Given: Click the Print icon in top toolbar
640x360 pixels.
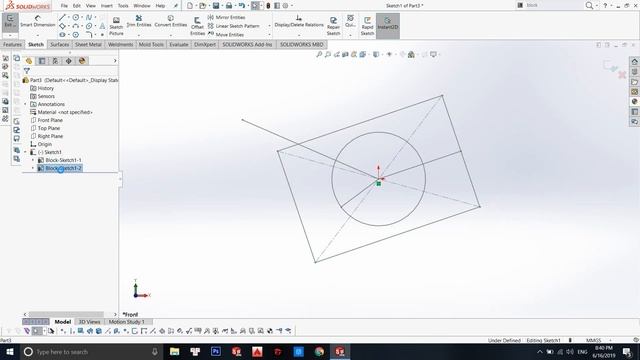Looking at the screenshot, I should pyautogui.click(x=229, y=6).
